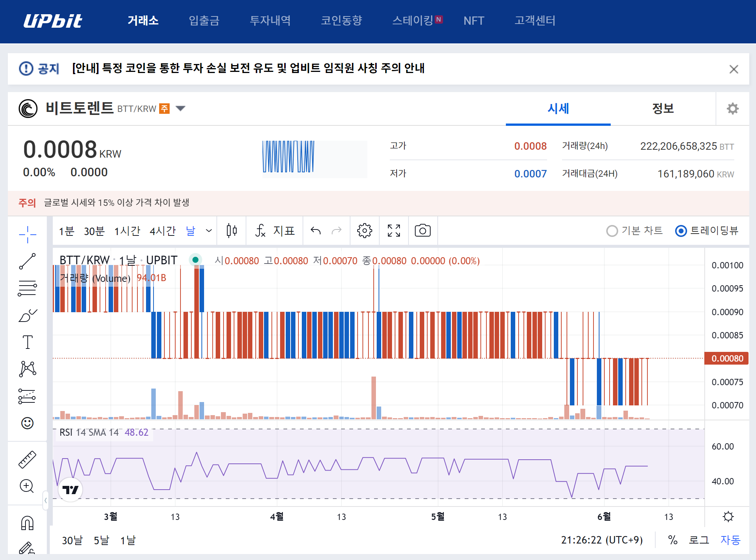
Task: Select the 트레이딩뷰 radio option
Action: [681, 231]
